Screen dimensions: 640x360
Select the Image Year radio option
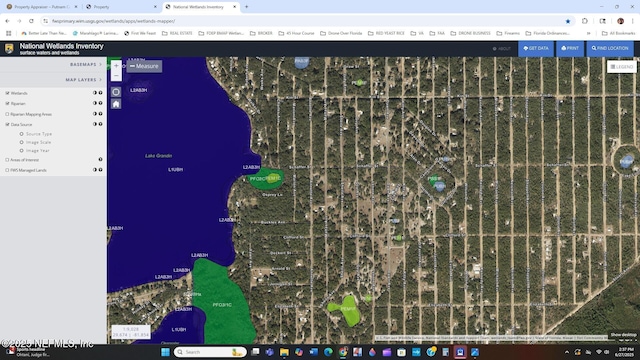click(22, 151)
